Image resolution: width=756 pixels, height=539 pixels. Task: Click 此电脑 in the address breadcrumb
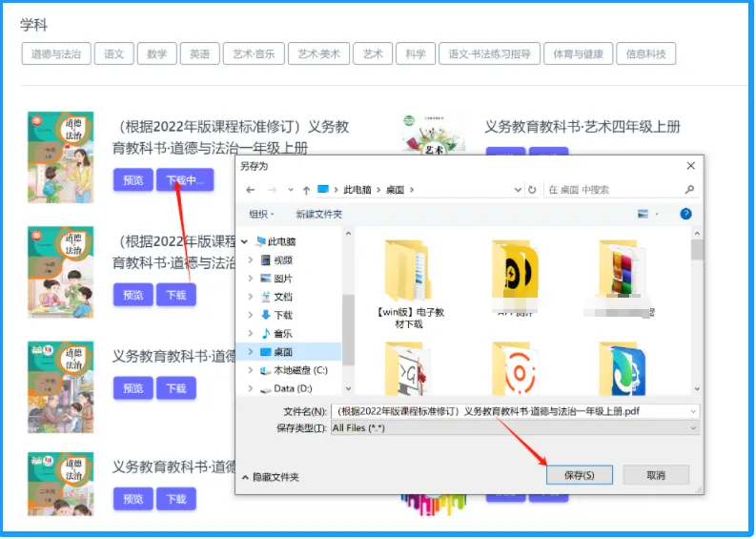358,190
